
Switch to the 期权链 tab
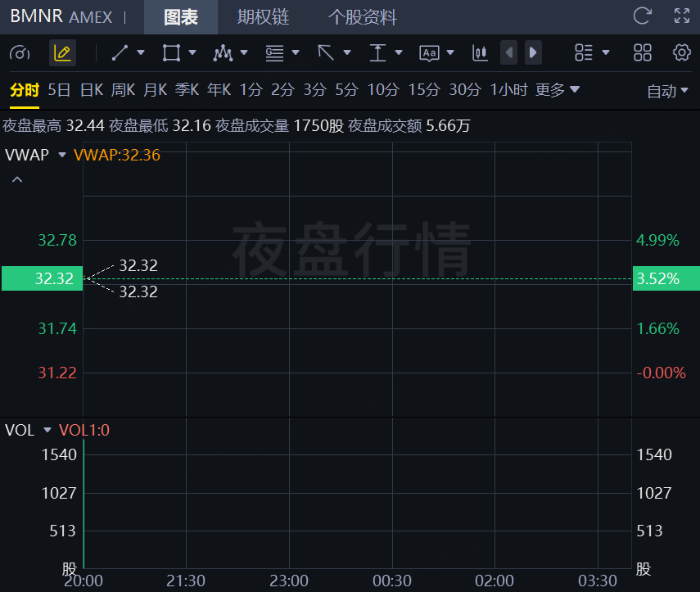click(x=263, y=17)
